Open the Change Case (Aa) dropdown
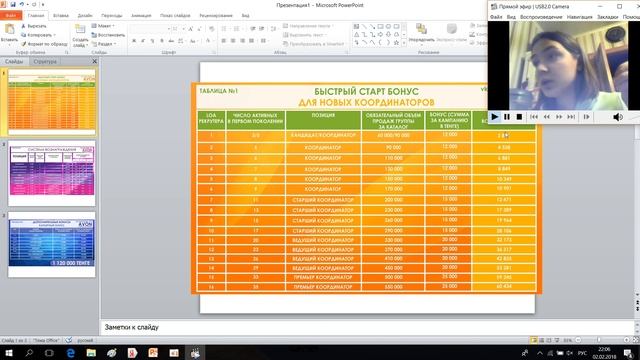 point(193,41)
